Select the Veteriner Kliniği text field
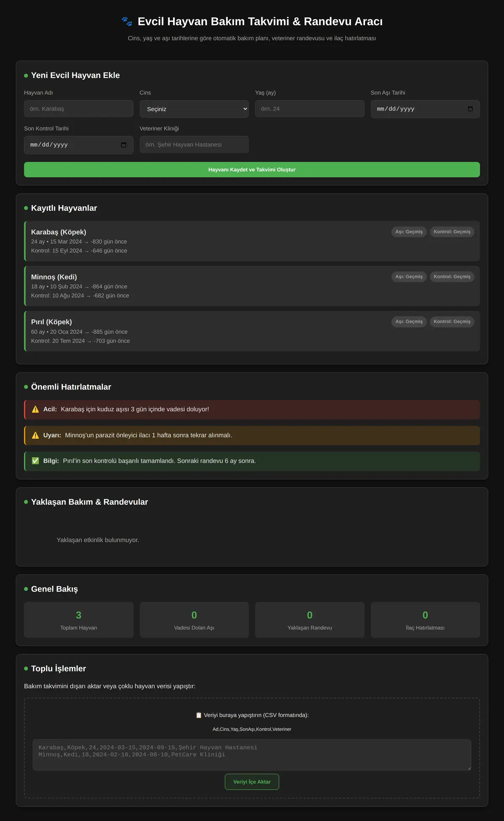This screenshot has width=504, height=821. point(194,145)
